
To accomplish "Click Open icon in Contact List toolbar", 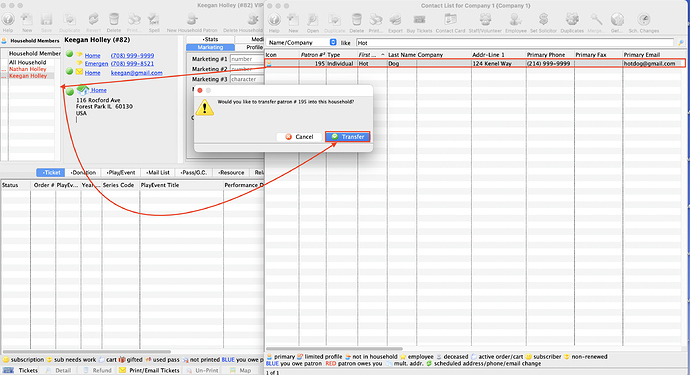I will click(312, 19).
